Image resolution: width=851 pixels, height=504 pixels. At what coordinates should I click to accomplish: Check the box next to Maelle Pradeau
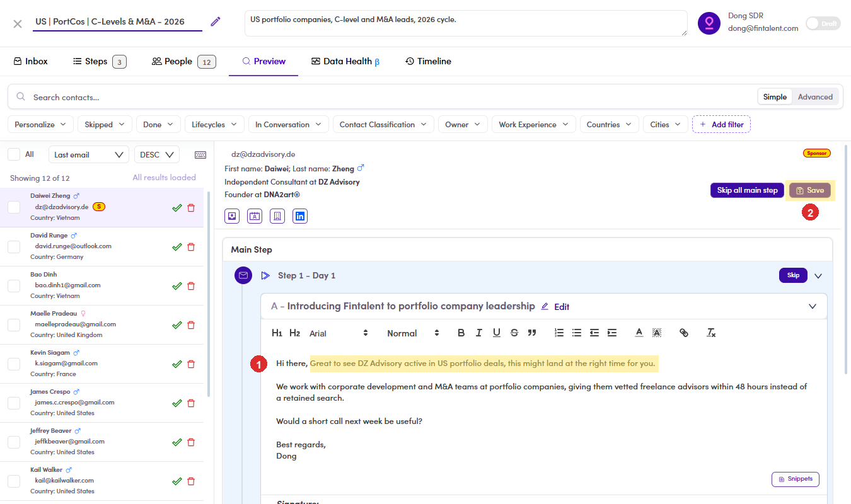click(14, 324)
